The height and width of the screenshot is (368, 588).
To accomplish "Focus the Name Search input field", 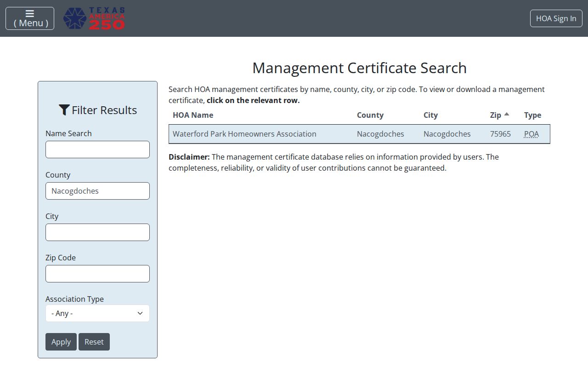I will tap(97, 149).
